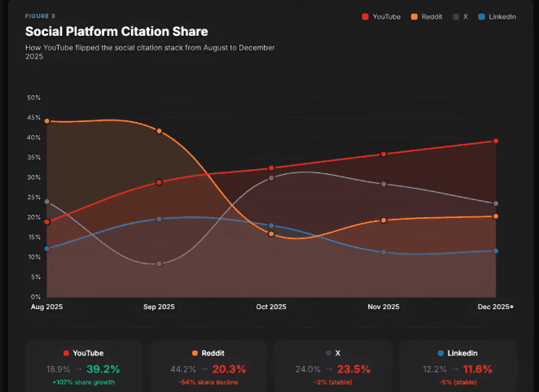539x392 pixels.
Task: Toggle the LinkedIn legend entry
Action: pos(497,17)
